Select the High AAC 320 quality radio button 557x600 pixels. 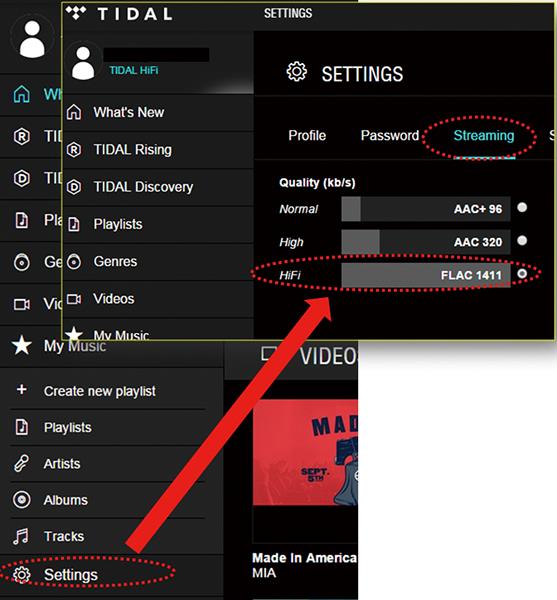tap(522, 240)
